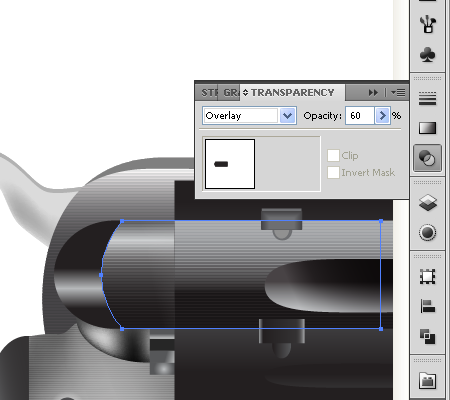The image size is (450, 400).
Task: Open the Symbols panel club icon
Action: pyautogui.click(x=427, y=54)
